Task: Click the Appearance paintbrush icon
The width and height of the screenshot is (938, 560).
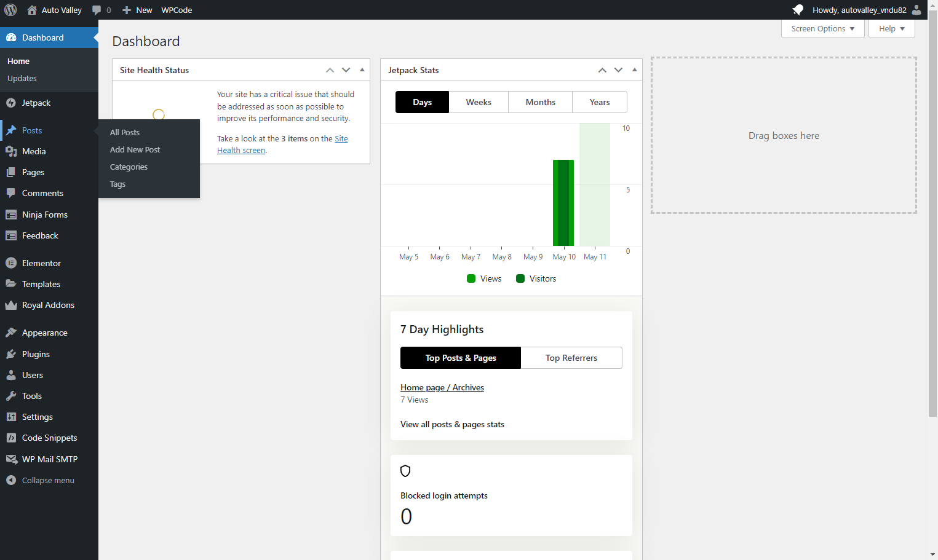Action: 11,333
